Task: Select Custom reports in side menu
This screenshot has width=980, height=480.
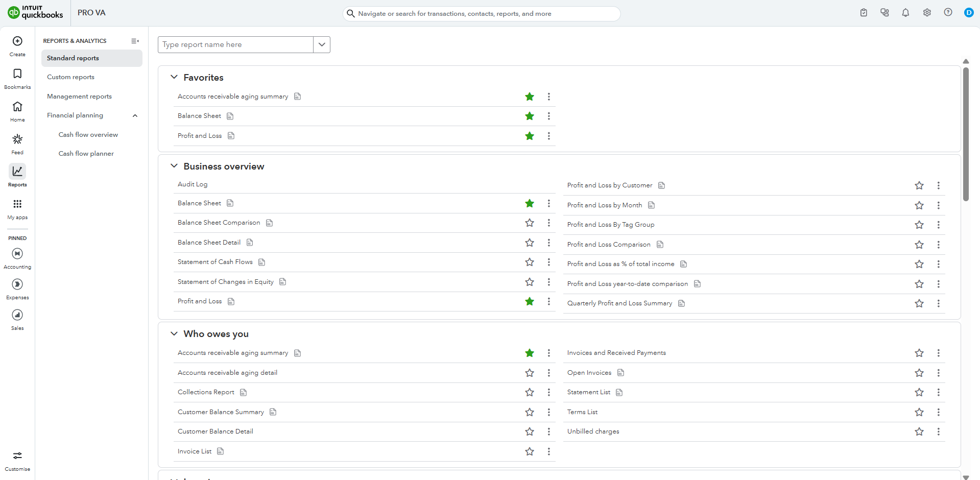Action: pos(70,77)
